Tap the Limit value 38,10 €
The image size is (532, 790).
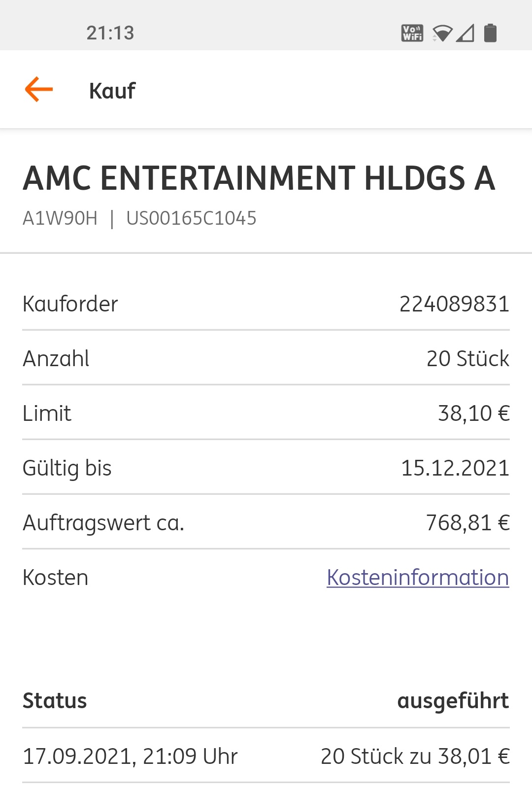pyautogui.click(x=473, y=413)
